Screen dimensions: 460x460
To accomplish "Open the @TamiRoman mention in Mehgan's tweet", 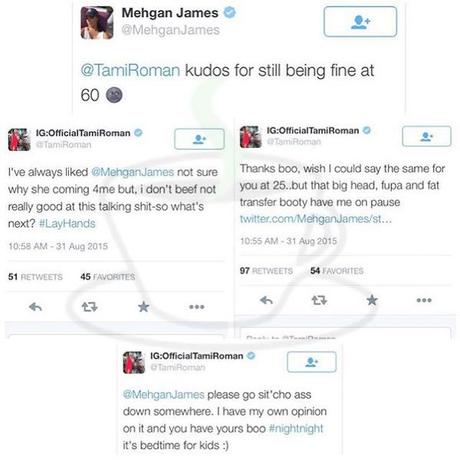I will 130,70.
